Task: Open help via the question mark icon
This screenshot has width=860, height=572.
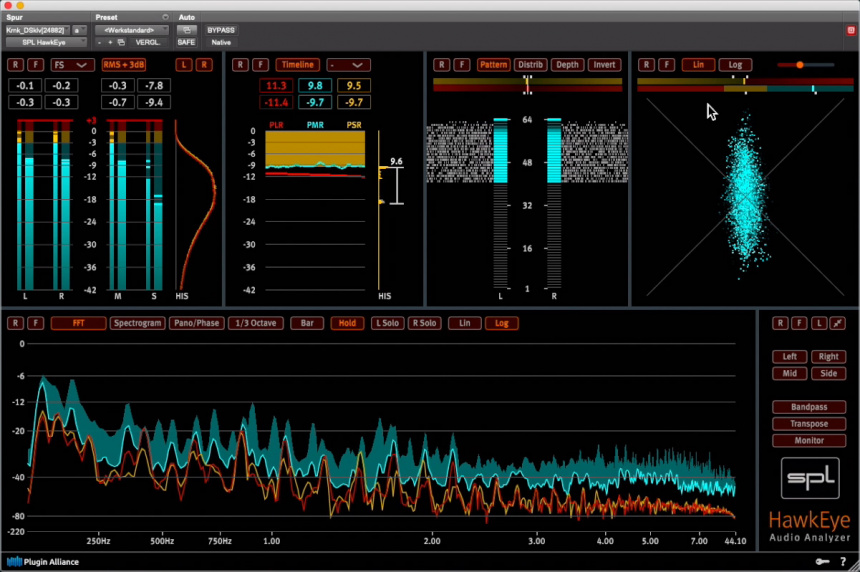Action: (x=843, y=562)
